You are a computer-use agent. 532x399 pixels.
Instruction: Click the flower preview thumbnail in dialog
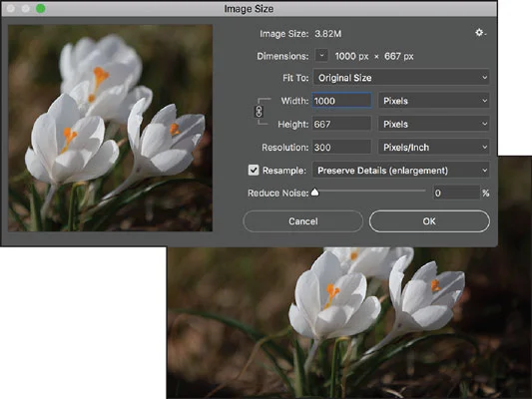[x=110, y=128]
